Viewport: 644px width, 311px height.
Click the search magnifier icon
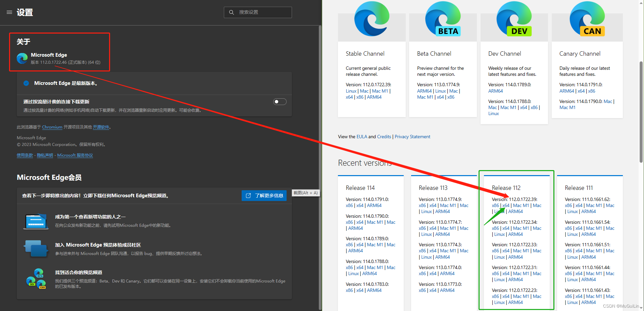232,12
